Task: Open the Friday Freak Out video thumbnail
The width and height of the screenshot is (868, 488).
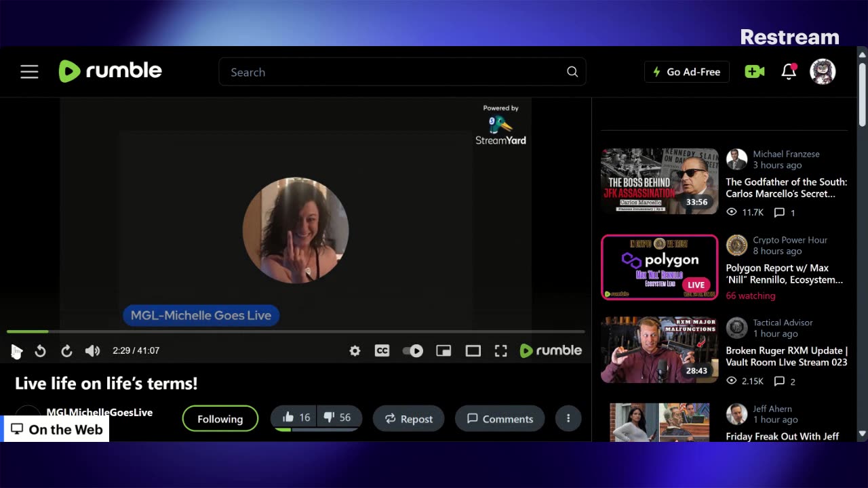Action: [x=659, y=422]
